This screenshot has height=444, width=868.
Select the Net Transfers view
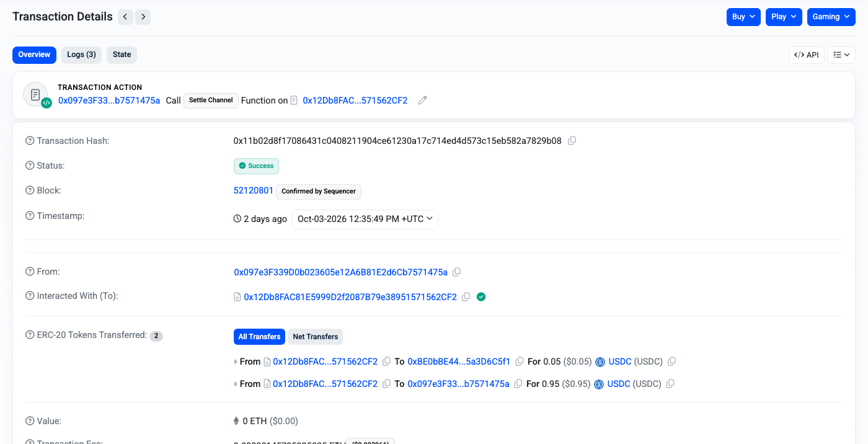(x=316, y=337)
